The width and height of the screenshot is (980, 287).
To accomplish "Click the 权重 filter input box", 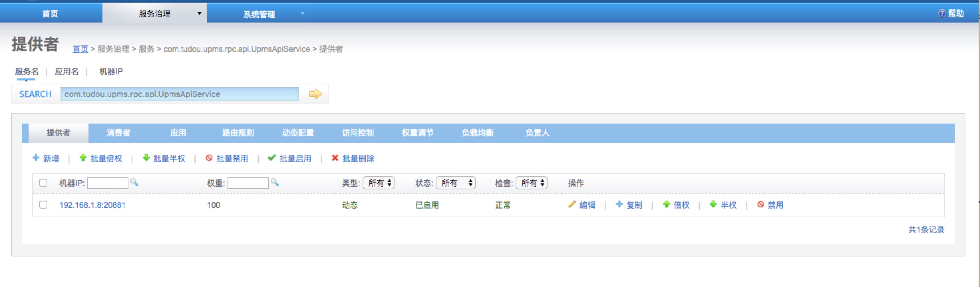I will 248,183.
